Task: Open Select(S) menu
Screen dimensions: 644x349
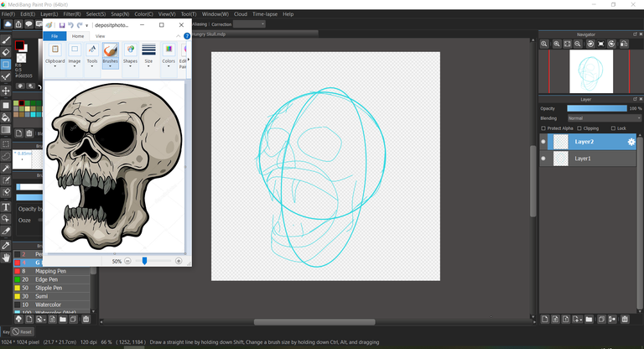Action: click(x=96, y=14)
